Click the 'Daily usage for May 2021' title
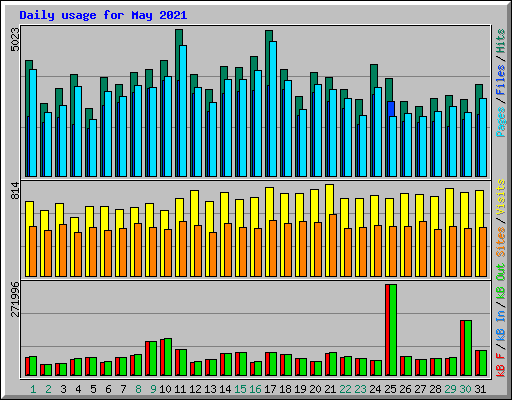The image size is (512, 400). pos(103,15)
